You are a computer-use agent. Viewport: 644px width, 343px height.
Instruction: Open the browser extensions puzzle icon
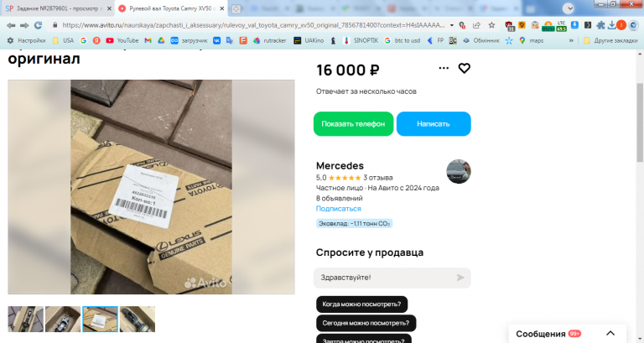pyautogui.click(x=600, y=25)
